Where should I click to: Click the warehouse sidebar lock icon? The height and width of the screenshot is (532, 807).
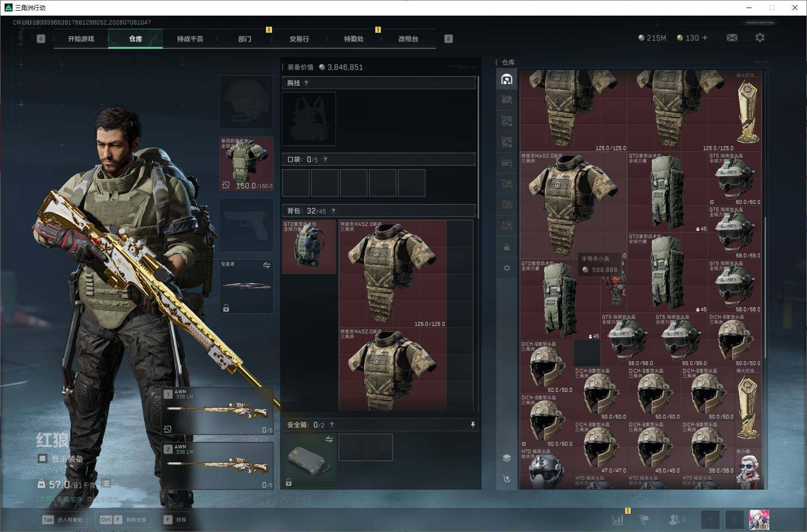(507, 247)
